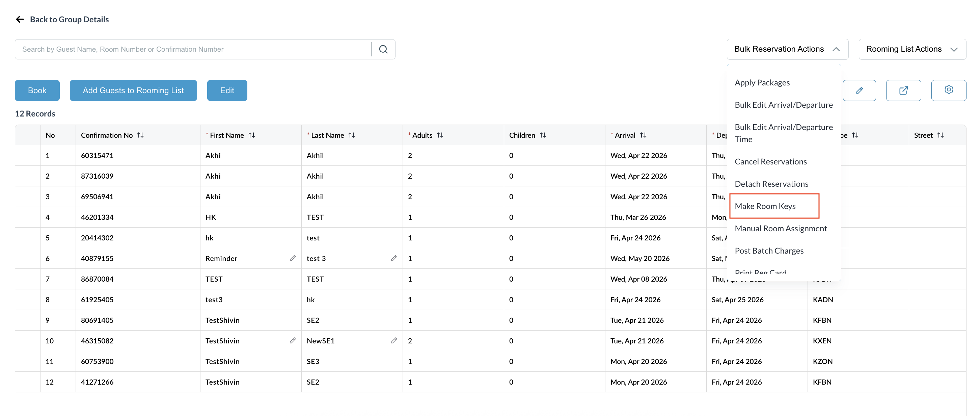This screenshot has height=416, width=980.
Task: Click confirmation number 46201334
Action: (97, 217)
